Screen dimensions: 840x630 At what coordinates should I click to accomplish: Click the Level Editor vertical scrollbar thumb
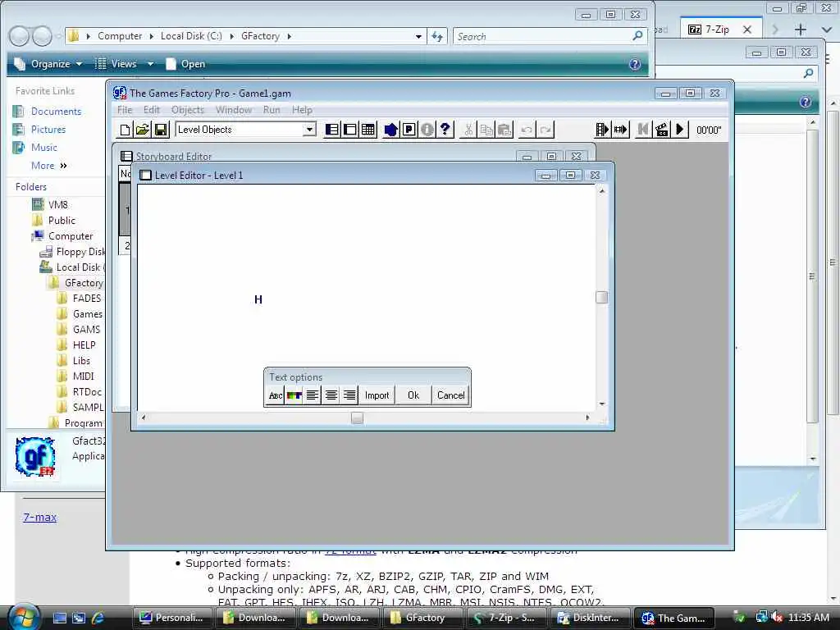pos(601,297)
